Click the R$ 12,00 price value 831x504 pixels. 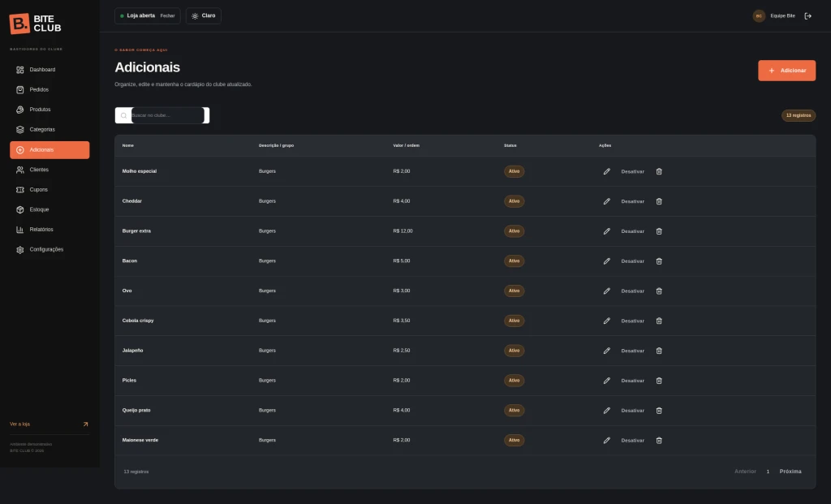pos(403,231)
